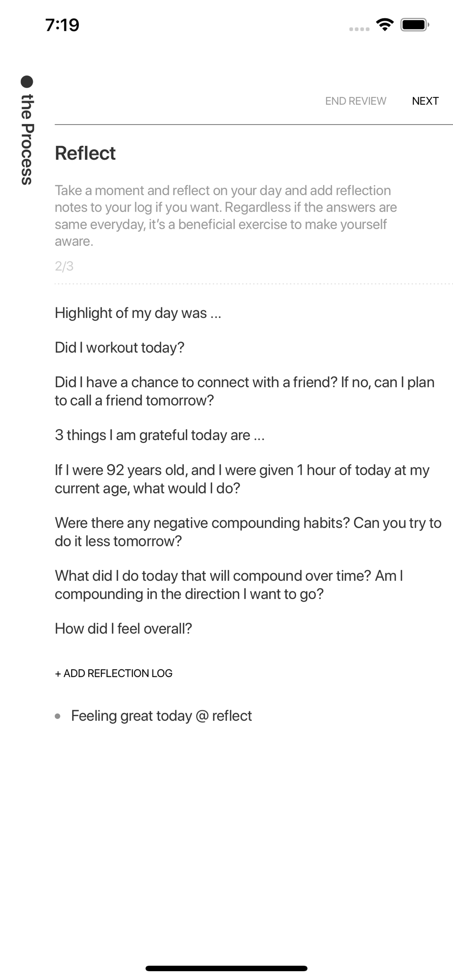
Task: Select the compound over time prompt
Action: (x=229, y=585)
